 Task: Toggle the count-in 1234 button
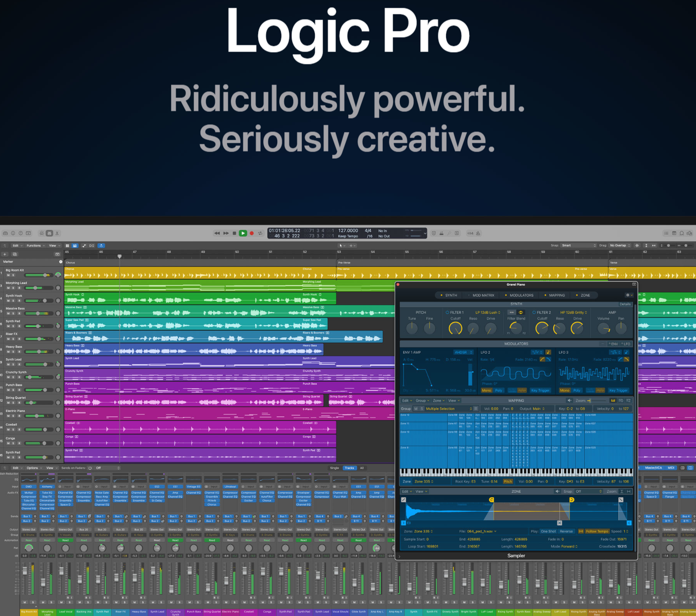click(x=470, y=234)
